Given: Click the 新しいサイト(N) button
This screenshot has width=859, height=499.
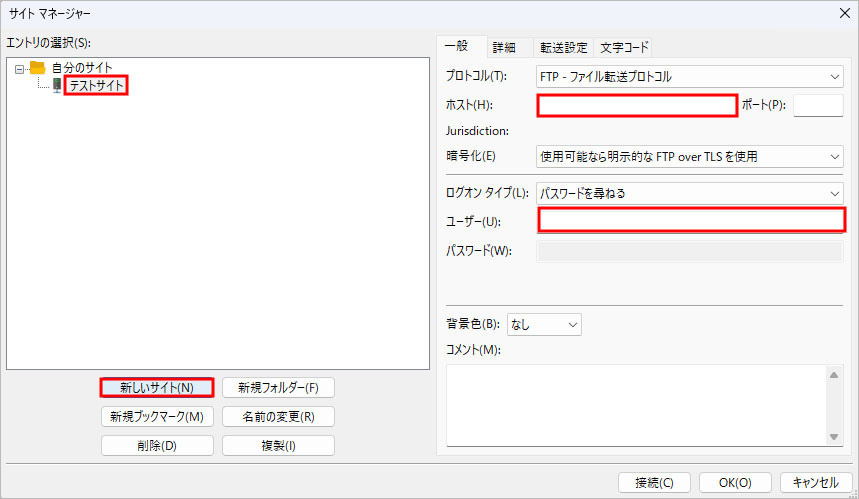Looking at the screenshot, I should coord(157,388).
